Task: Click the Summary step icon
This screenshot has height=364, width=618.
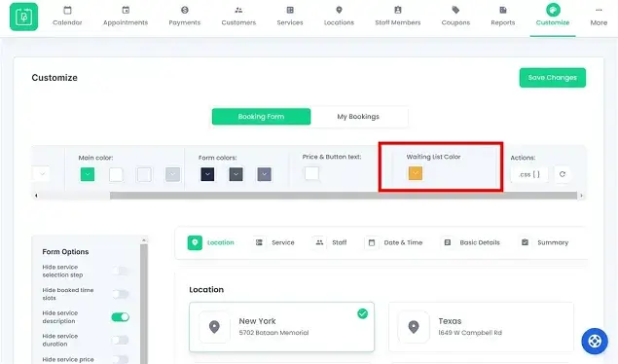Action: [x=525, y=242]
